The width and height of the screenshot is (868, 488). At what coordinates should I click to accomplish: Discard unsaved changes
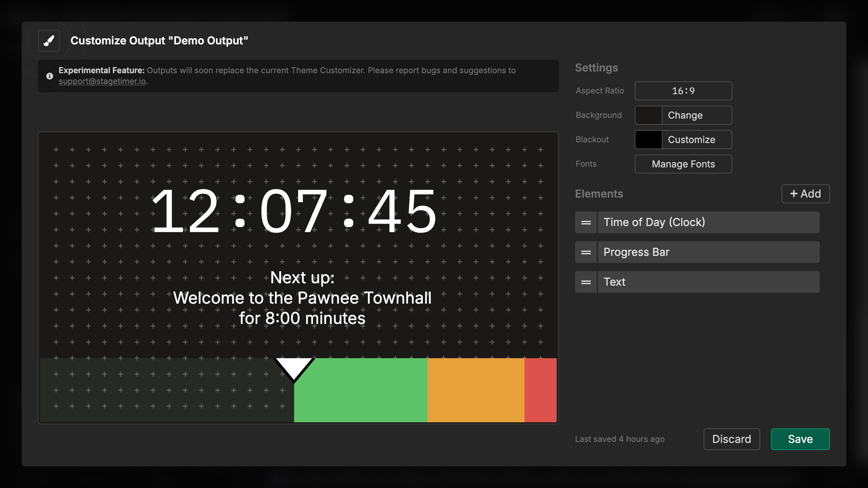(732, 439)
